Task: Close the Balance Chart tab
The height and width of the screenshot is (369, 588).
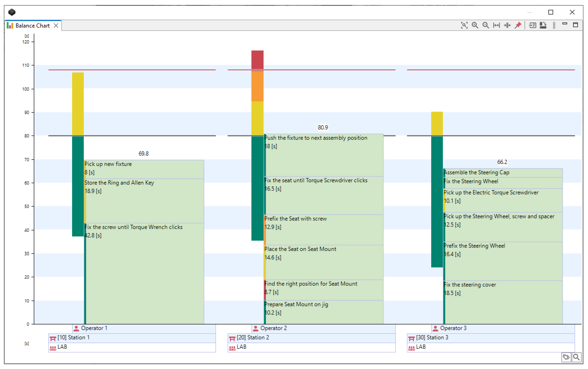Action: pyautogui.click(x=56, y=26)
